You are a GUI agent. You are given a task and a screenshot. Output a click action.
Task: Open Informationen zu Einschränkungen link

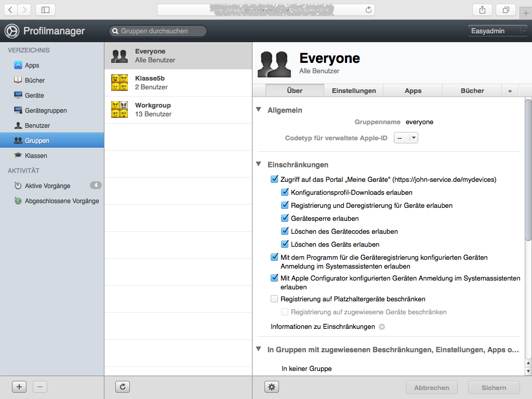tap(323, 327)
